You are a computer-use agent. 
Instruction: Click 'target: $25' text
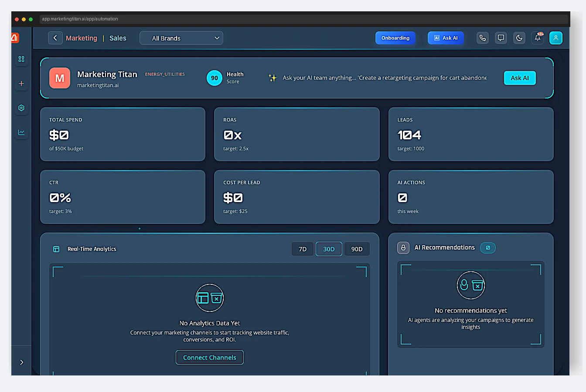235,211
